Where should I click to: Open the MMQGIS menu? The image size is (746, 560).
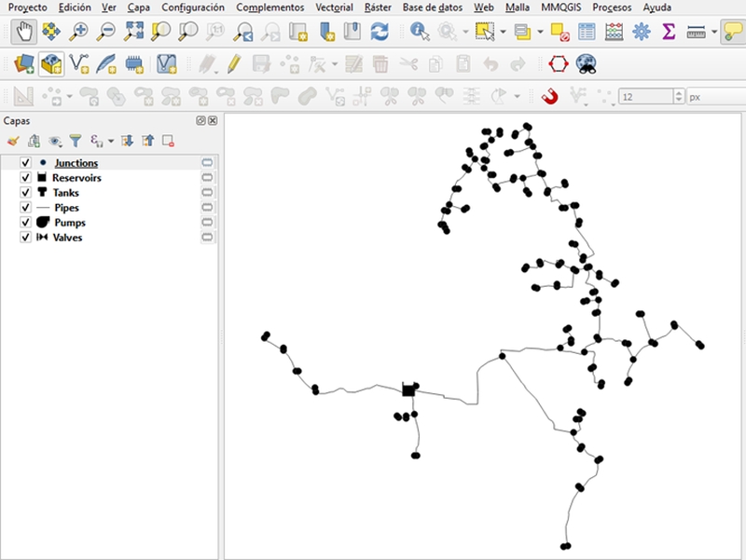coord(561,7)
